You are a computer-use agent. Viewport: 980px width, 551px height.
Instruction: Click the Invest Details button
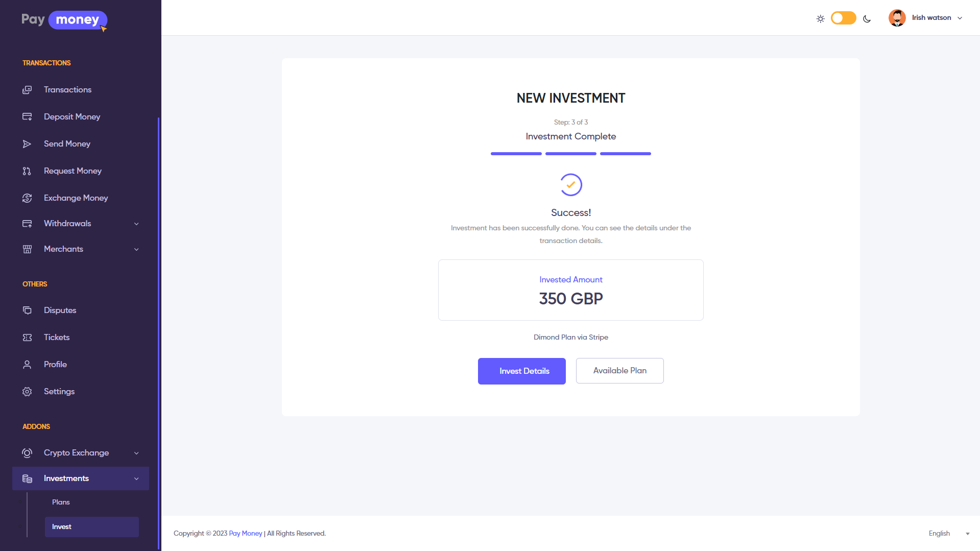pyautogui.click(x=521, y=371)
